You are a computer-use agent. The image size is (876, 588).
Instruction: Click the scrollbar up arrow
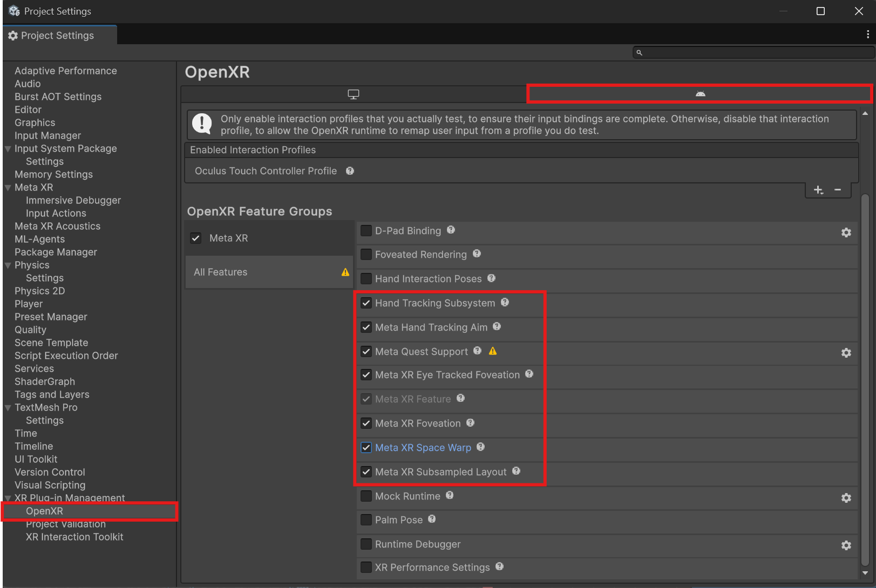pyautogui.click(x=865, y=113)
